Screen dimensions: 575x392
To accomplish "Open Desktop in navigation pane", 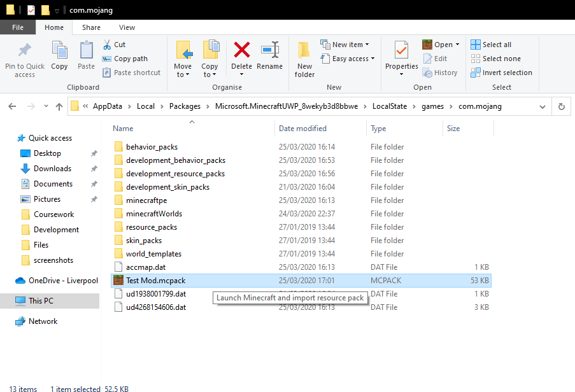I will [47, 153].
